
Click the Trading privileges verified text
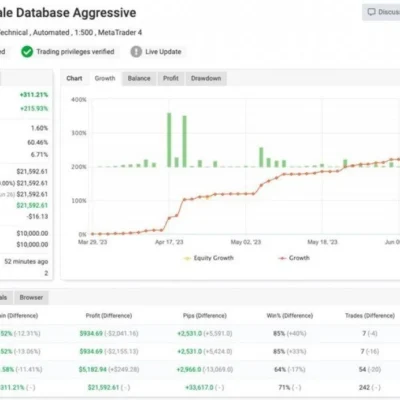coord(75,52)
